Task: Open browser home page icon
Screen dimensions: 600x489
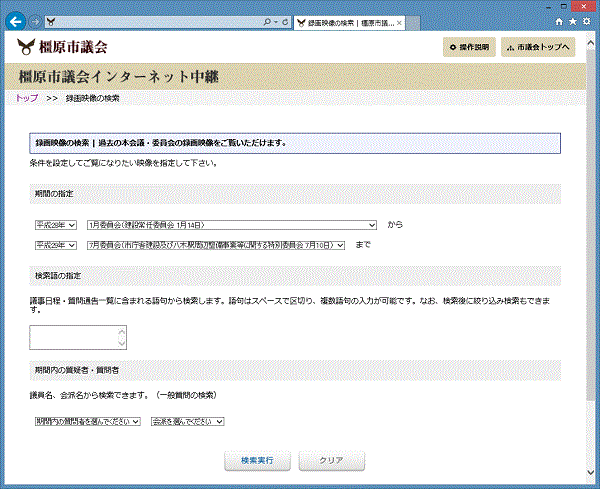Action: coord(559,22)
